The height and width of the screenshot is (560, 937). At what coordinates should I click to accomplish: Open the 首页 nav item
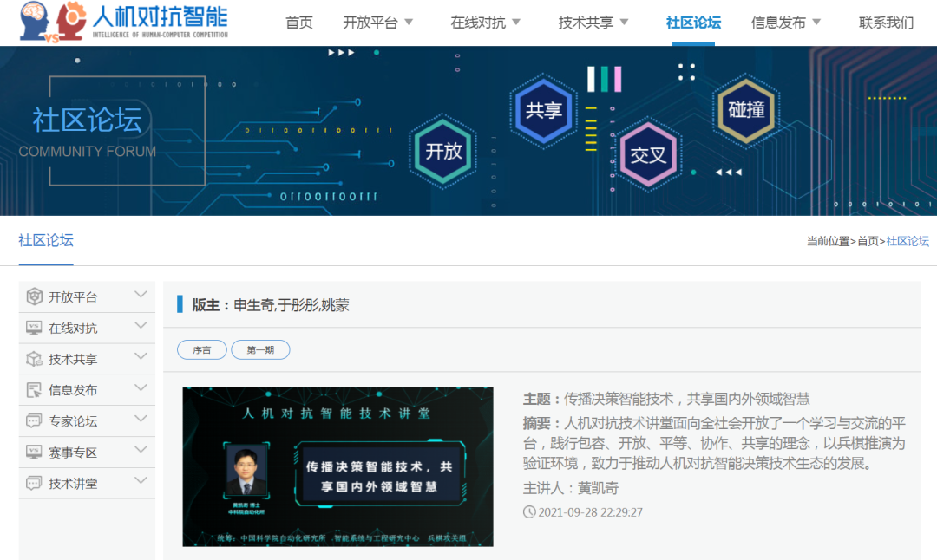(x=299, y=23)
